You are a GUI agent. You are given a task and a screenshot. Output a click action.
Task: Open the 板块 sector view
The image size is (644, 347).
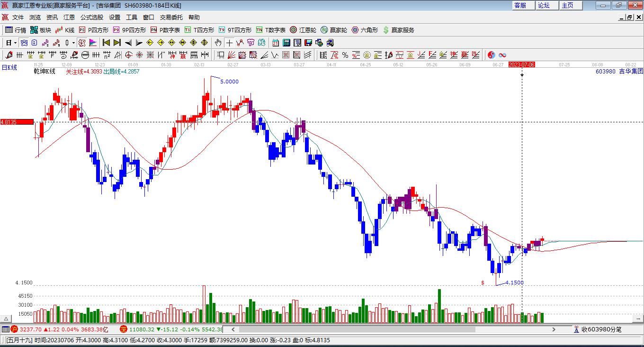[x=41, y=30]
